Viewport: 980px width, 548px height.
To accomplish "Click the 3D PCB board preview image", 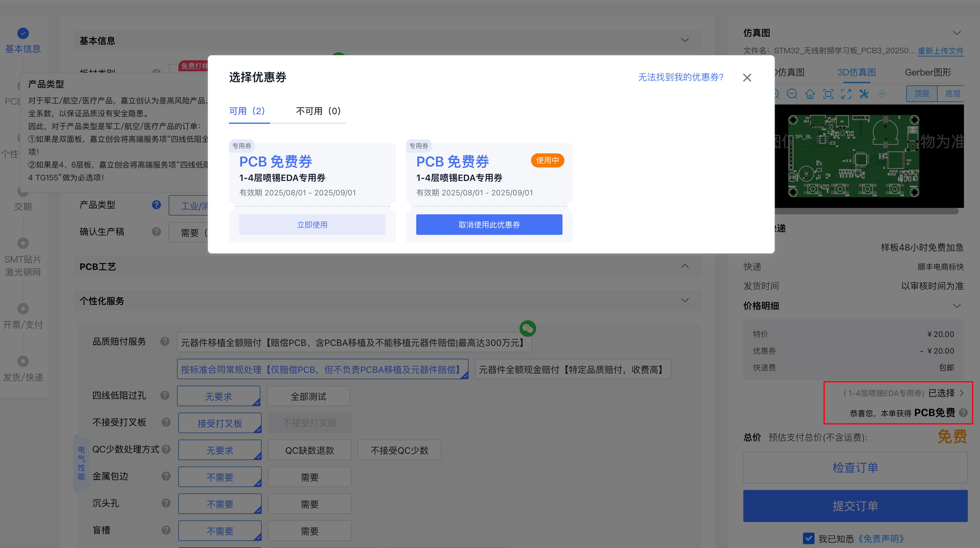I will coord(854,156).
